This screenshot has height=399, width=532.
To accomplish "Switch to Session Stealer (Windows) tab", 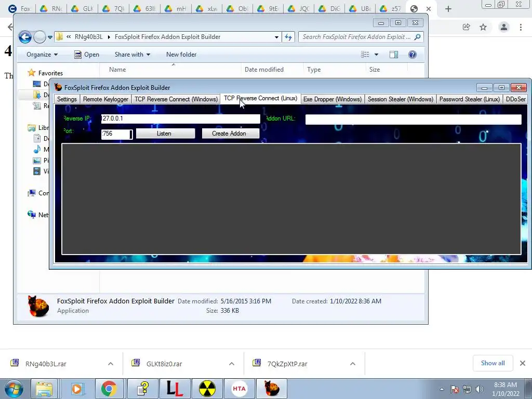I will pyautogui.click(x=401, y=99).
